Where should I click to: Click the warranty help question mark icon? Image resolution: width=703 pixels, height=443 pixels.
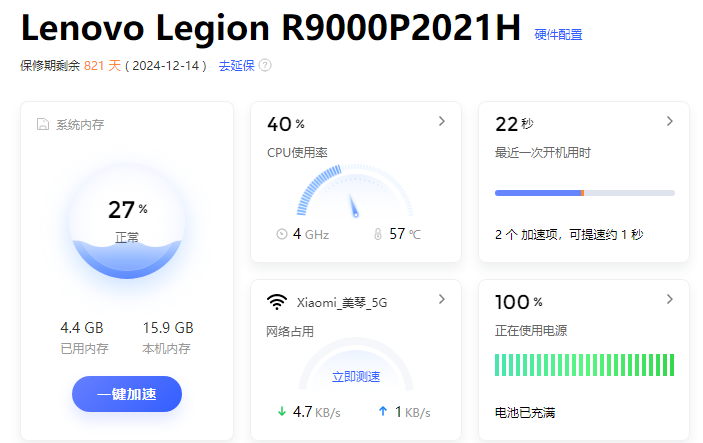pyautogui.click(x=265, y=66)
